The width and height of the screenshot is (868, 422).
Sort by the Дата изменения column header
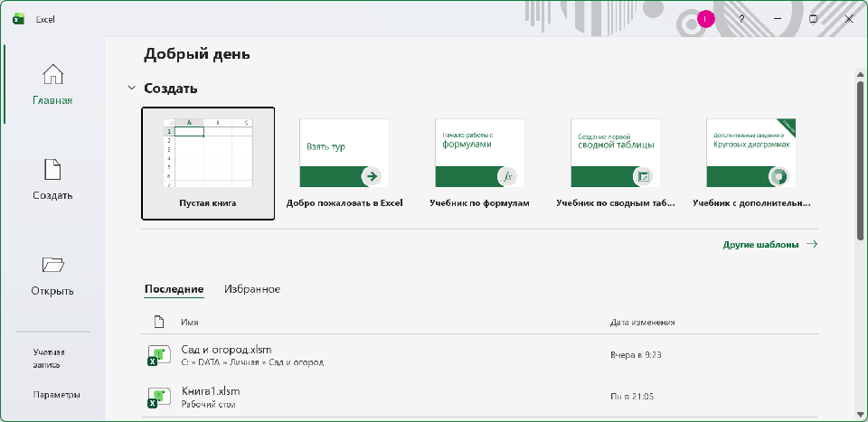pyautogui.click(x=642, y=323)
